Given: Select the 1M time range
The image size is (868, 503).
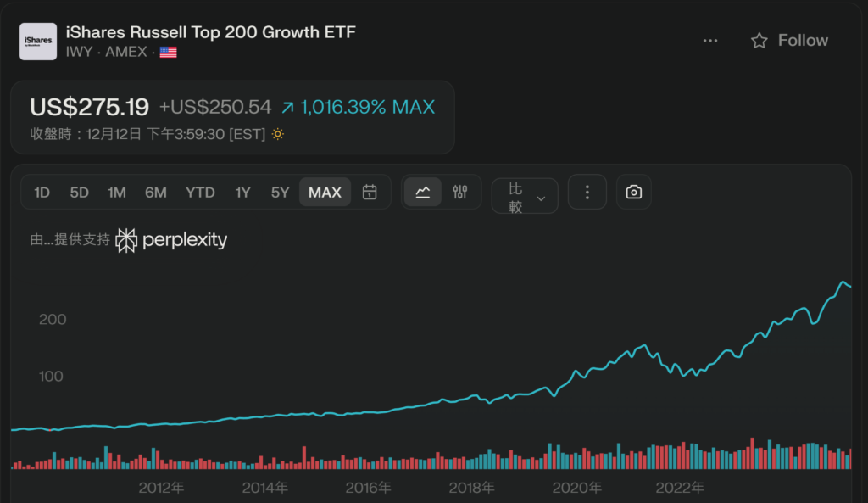Looking at the screenshot, I should point(116,193).
